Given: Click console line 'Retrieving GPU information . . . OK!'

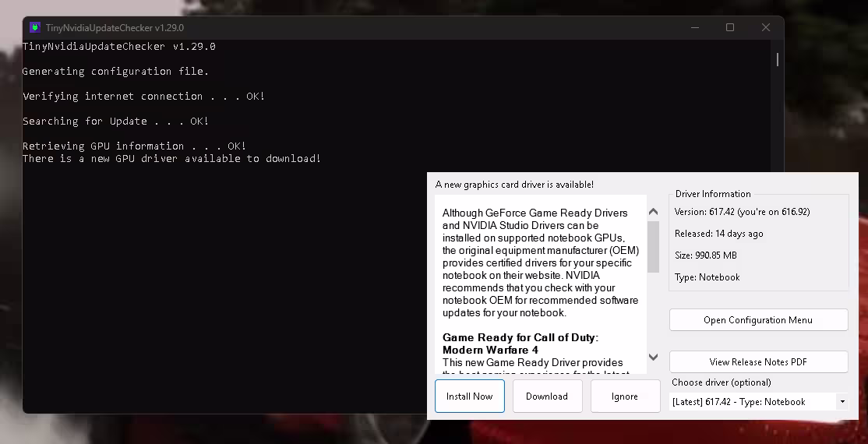Looking at the screenshot, I should (135, 146).
